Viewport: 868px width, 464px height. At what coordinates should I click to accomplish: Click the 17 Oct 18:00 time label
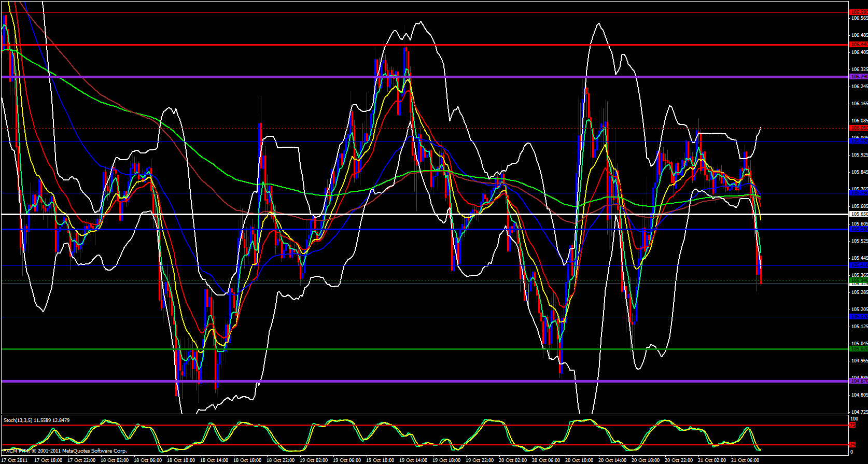point(48,460)
